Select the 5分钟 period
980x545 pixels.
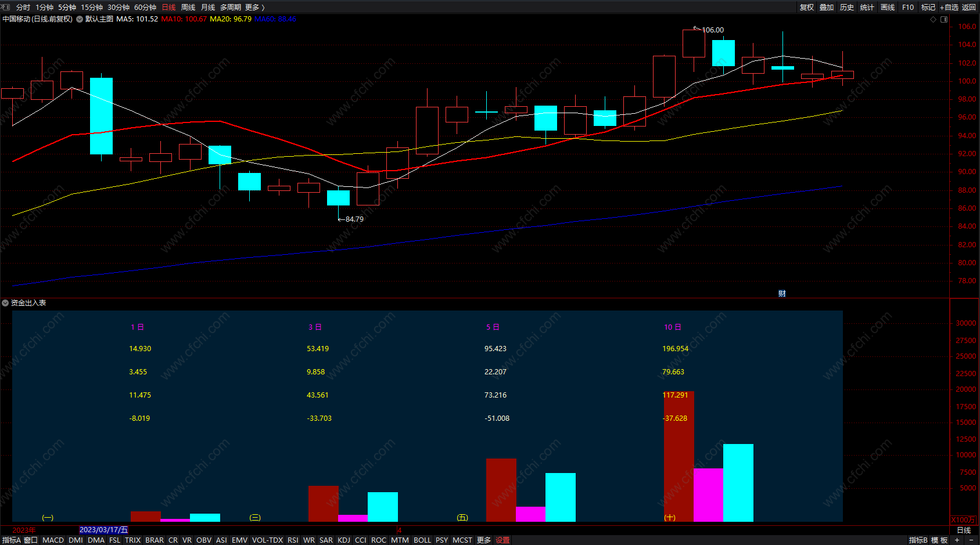point(67,8)
